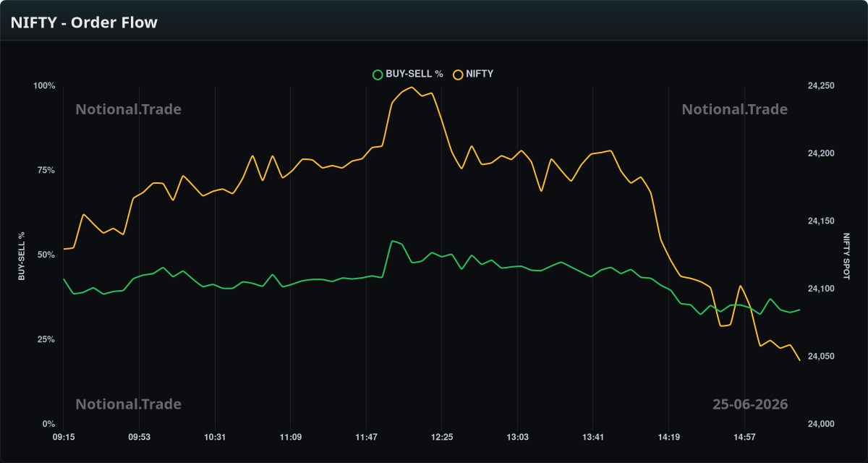
Task: Click the 13:03 time axis label
Action: pos(517,437)
